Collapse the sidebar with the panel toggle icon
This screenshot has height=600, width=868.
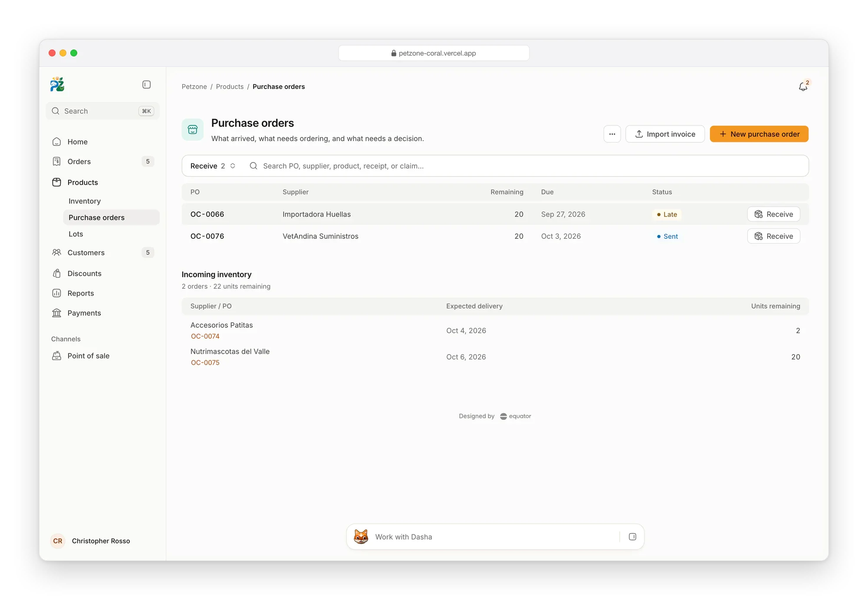pos(147,85)
